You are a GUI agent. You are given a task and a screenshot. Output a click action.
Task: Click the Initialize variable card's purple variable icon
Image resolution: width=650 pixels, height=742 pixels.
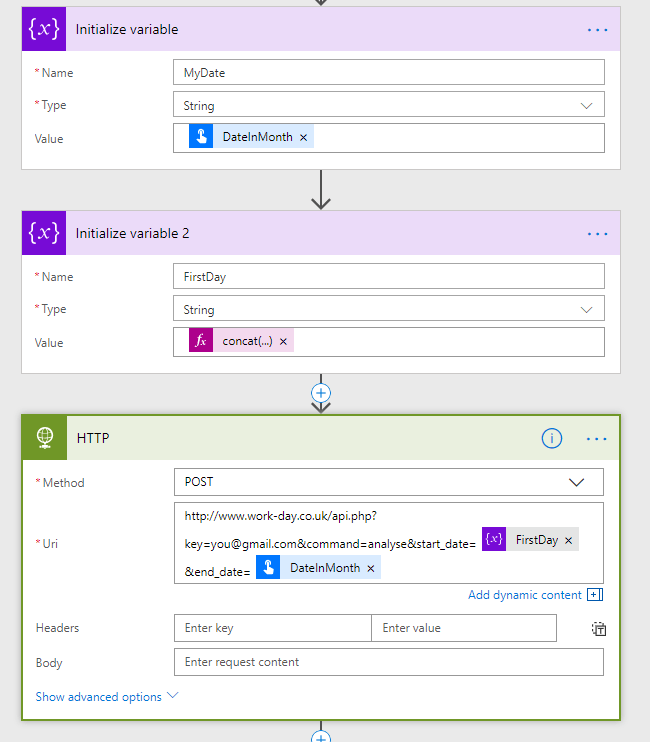tap(44, 29)
